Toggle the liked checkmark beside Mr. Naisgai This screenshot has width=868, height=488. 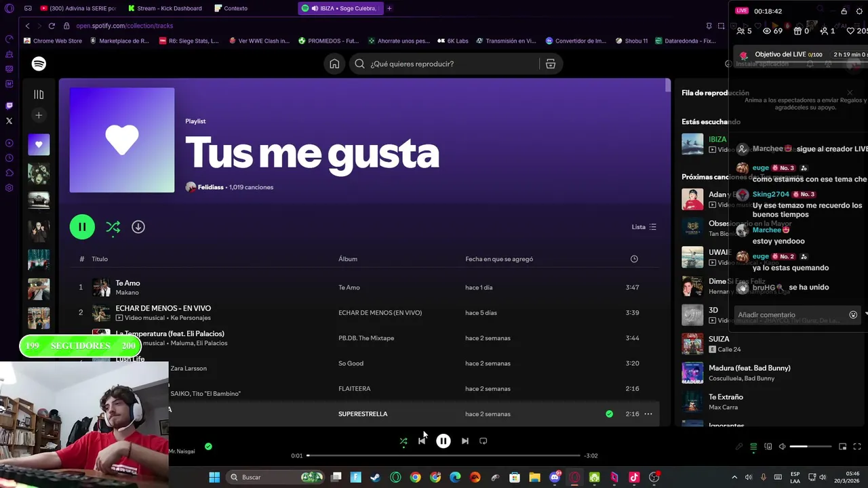pos(208,446)
